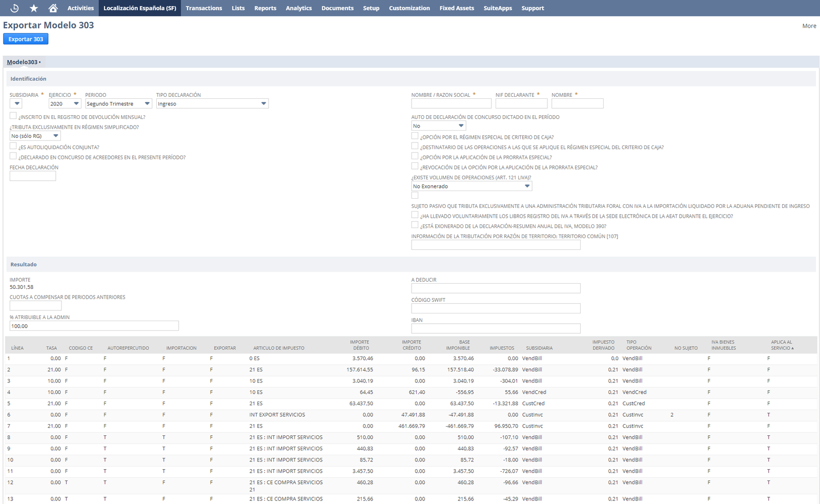
Task: Click the More link
Action: pos(809,26)
